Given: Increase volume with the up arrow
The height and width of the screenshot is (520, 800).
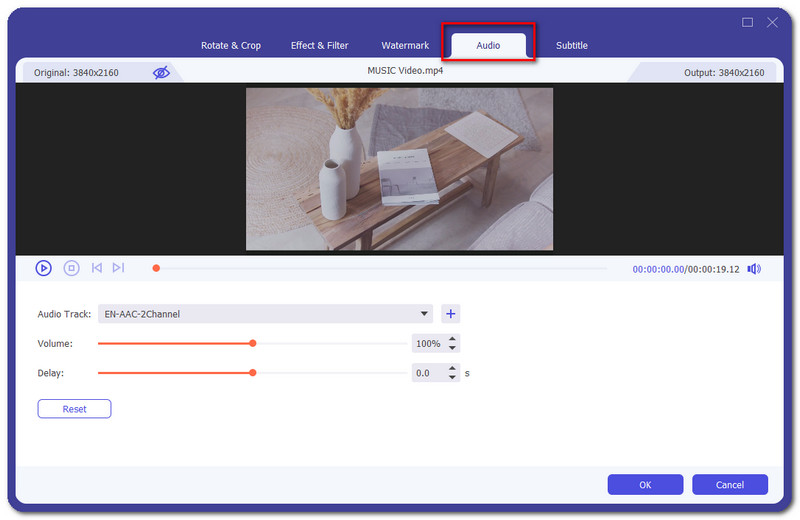Looking at the screenshot, I should pyautogui.click(x=453, y=339).
